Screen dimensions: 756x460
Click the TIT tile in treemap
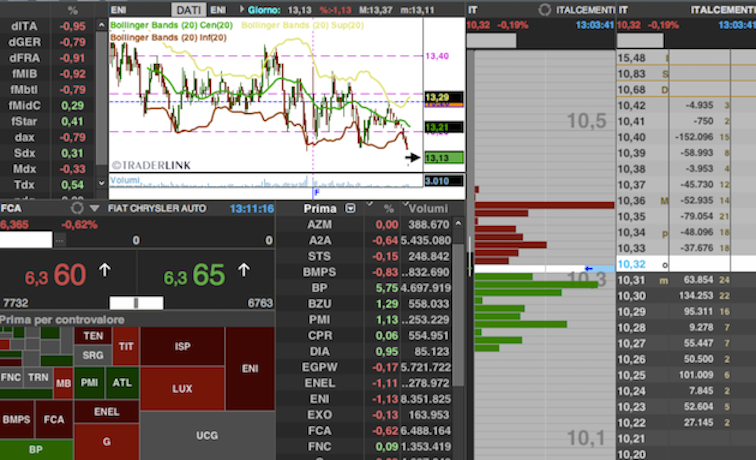click(126, 346)
